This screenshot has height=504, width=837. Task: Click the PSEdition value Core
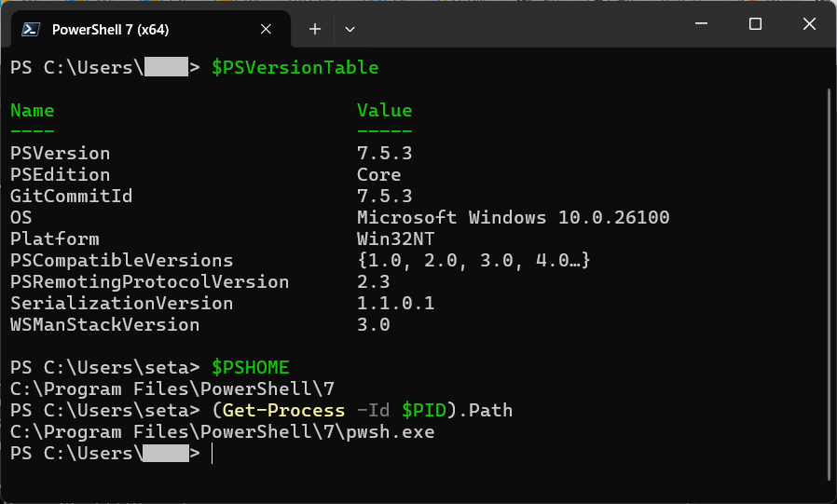(379, 175)
